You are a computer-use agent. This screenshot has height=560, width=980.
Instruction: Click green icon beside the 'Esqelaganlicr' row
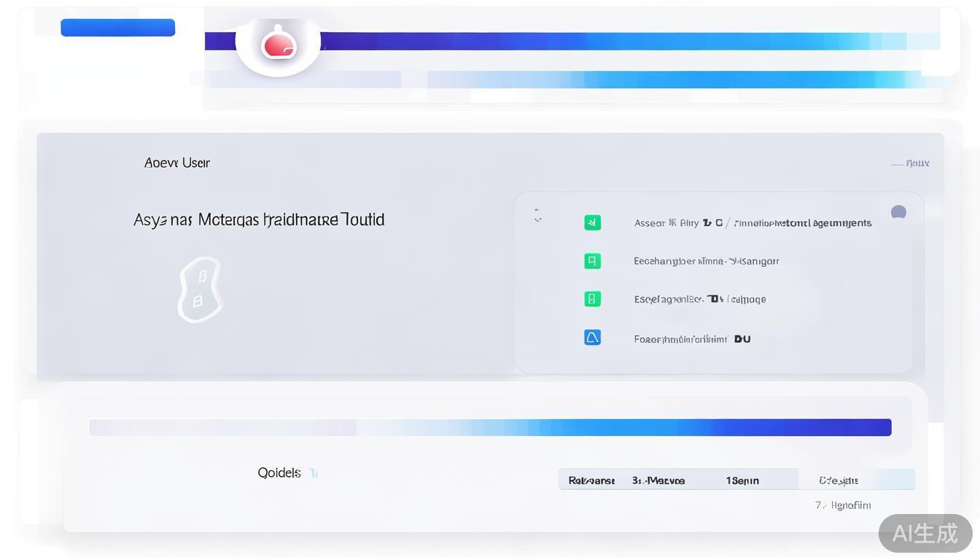[x=592, y=299]
